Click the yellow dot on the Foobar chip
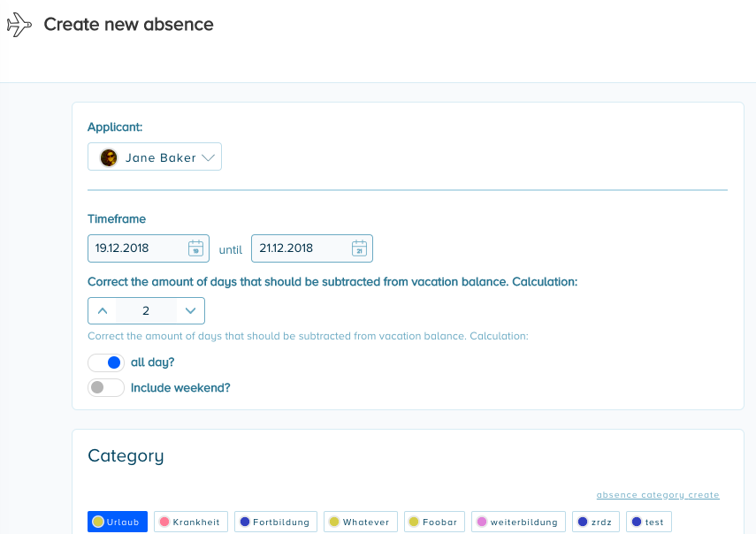The image size is (756, 534). [414, 522]
